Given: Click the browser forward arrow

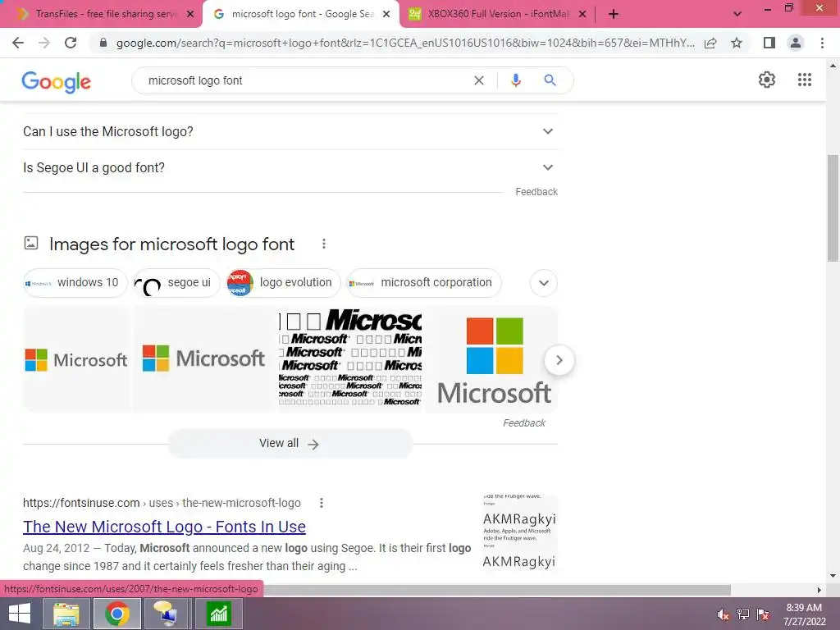Looking at the screenshot, I should click(x=44, y=43).
